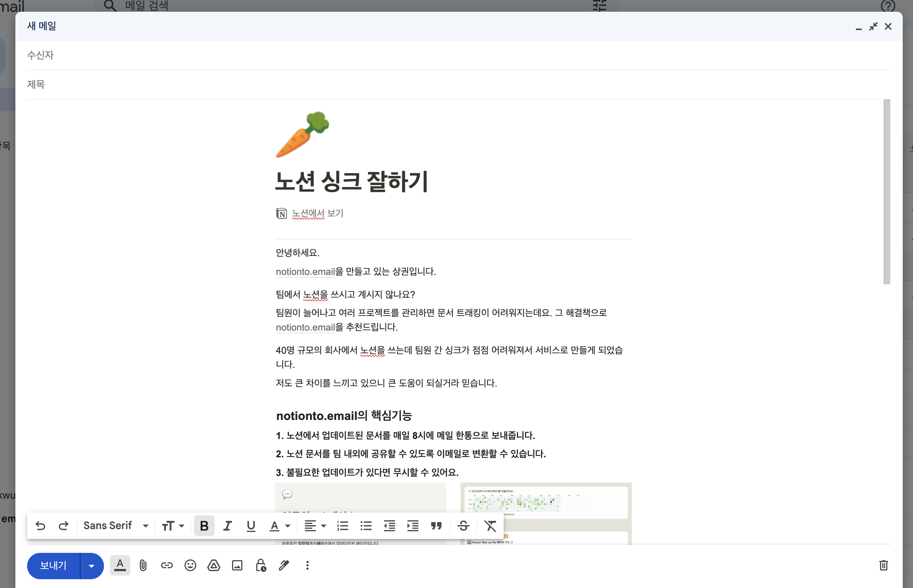Open the text alignment dropdown
Screen dimensions: 913x588
click(315, 525)
